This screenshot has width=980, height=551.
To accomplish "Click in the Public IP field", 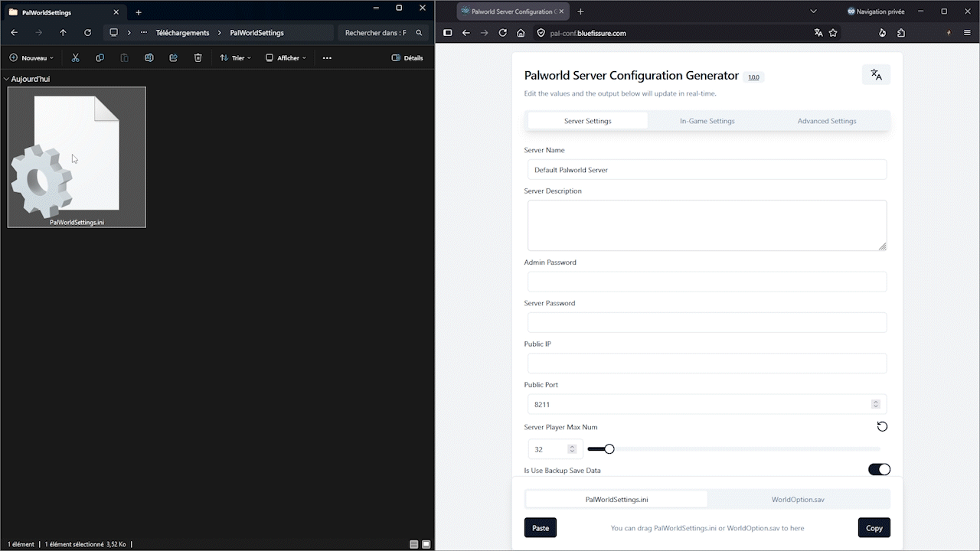I will 707,364.
